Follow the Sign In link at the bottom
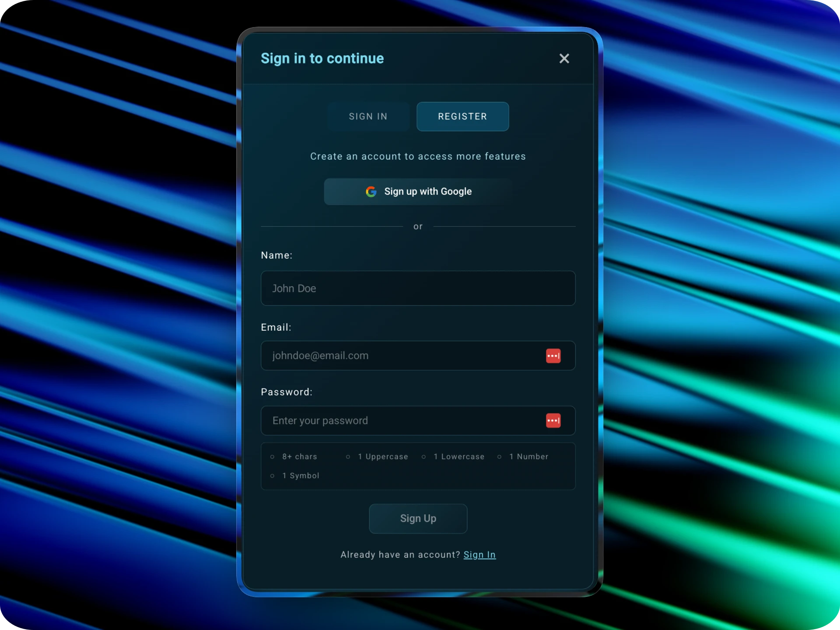This screenshot has height=630, width=840. (479, 555)
